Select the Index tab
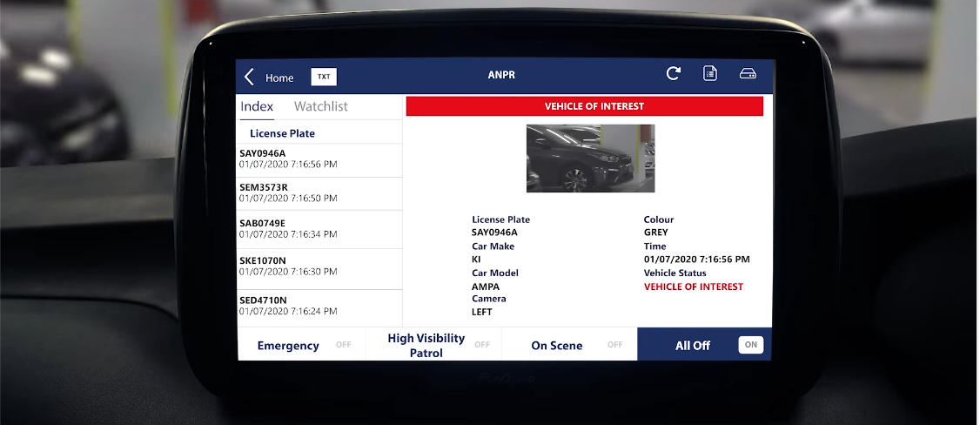The height and width of the screenshot is (425, 980). (257, 106)
